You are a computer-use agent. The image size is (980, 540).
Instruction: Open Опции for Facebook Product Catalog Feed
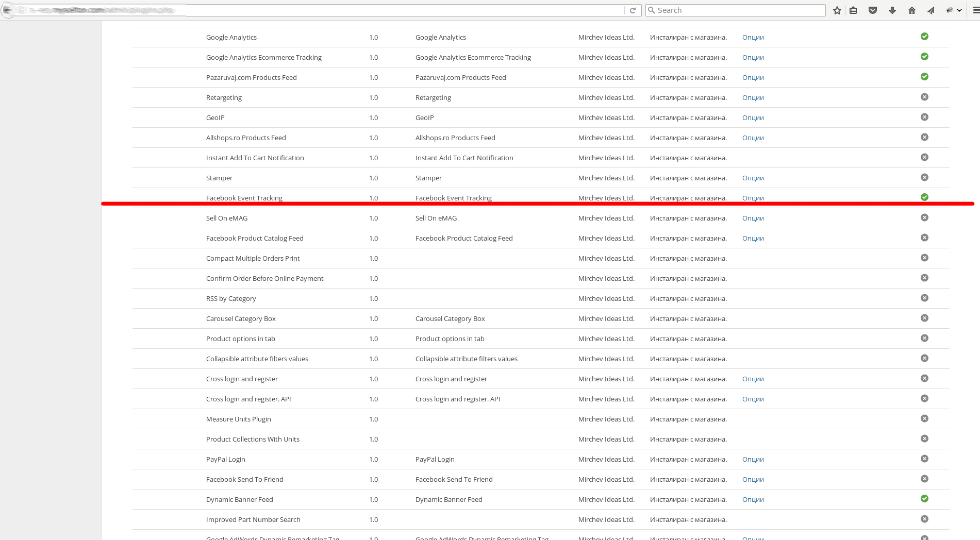pos(753,239)
